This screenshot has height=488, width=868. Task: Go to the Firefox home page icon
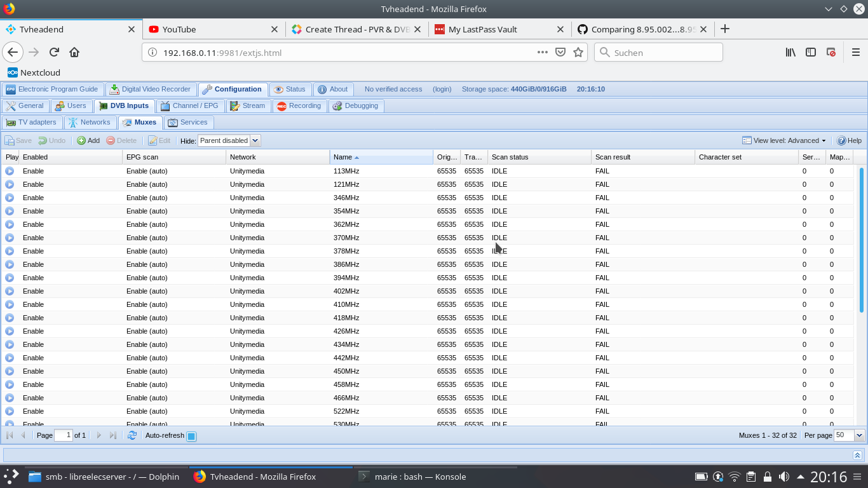74,53
